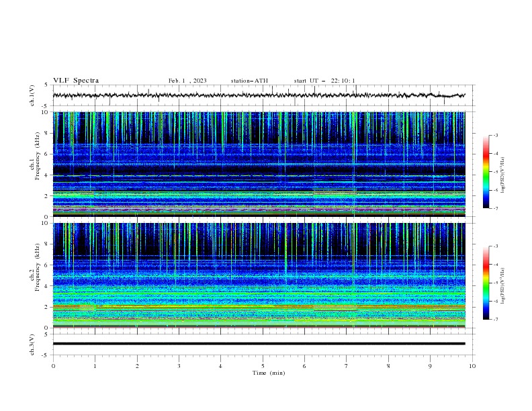The width and height of the screenshot is (532, 411).
Task: Click the lower 'log(PSD)(V²/Hz)' colorbar label
Action: click(x=503, y=286)
